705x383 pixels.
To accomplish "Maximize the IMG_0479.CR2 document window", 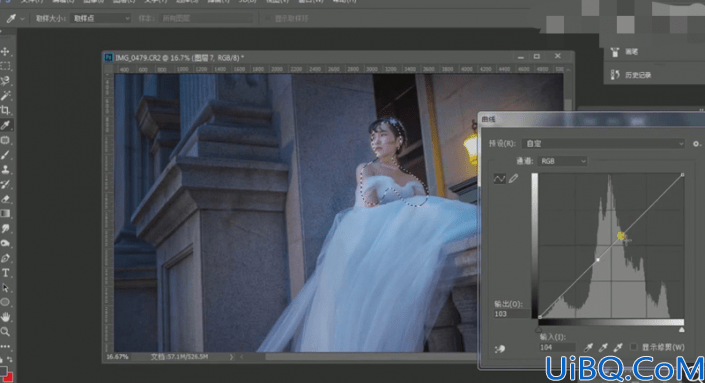I will coord(537,56).
